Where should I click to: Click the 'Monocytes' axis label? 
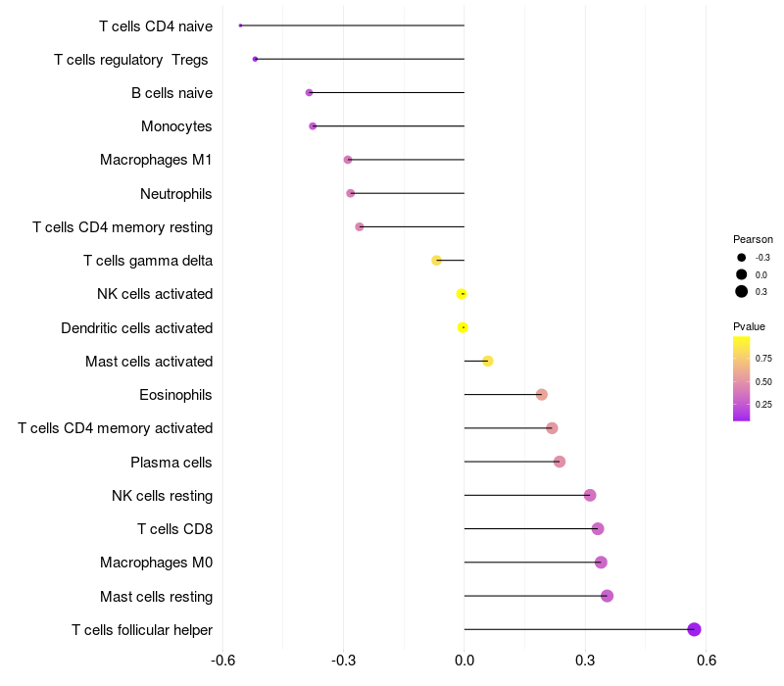pos(176,126)
